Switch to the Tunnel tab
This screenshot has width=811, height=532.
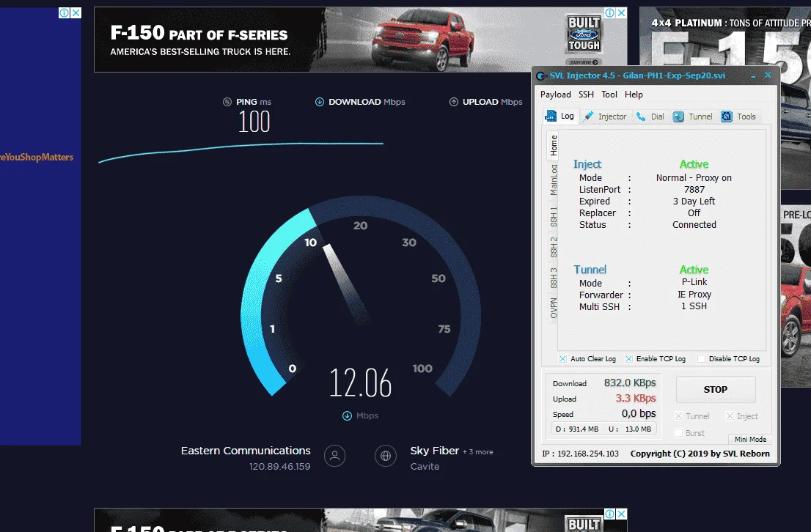pyautogui.click(x=692, y=117)
